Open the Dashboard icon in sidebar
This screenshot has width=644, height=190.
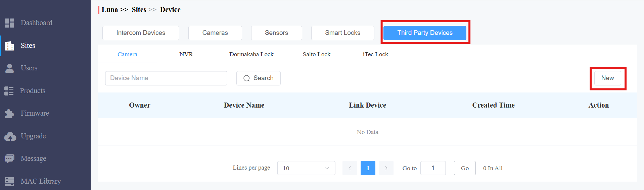click(9, 23)
